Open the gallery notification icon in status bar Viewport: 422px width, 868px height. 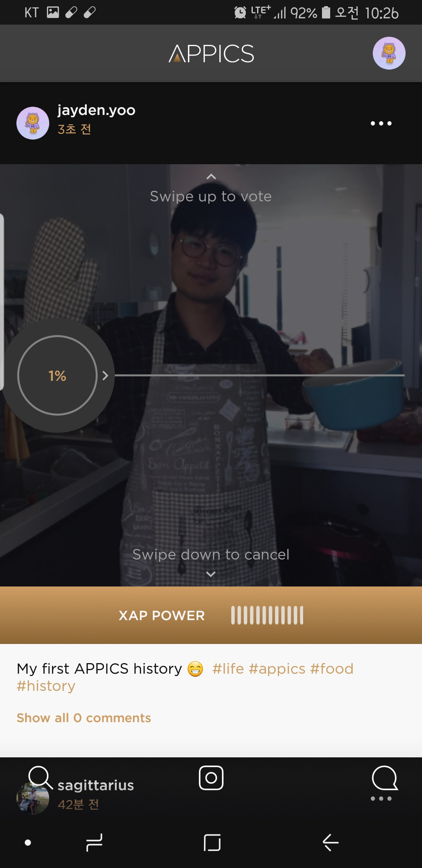[x=53, y=13]
